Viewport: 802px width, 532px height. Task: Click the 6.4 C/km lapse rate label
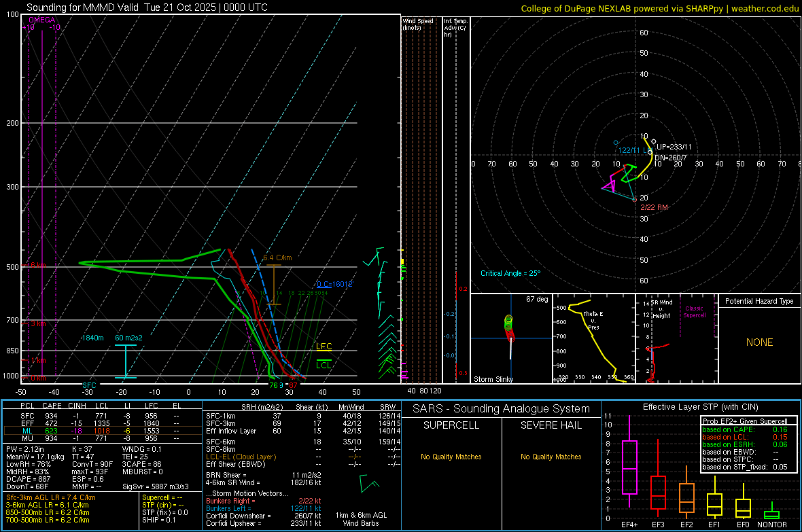coord(277,258)
